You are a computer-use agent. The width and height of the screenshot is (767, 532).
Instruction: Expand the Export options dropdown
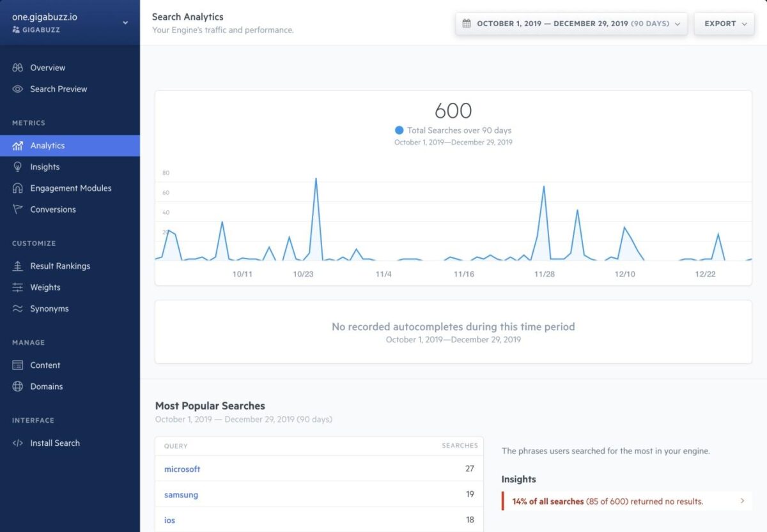(x=724, y=23)
